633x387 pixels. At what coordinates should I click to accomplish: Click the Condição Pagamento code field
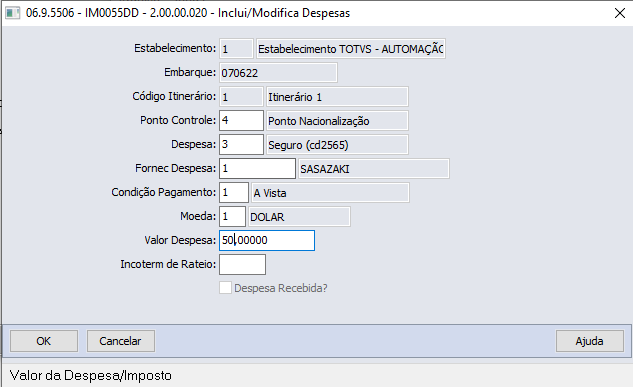tap(234, 192)
